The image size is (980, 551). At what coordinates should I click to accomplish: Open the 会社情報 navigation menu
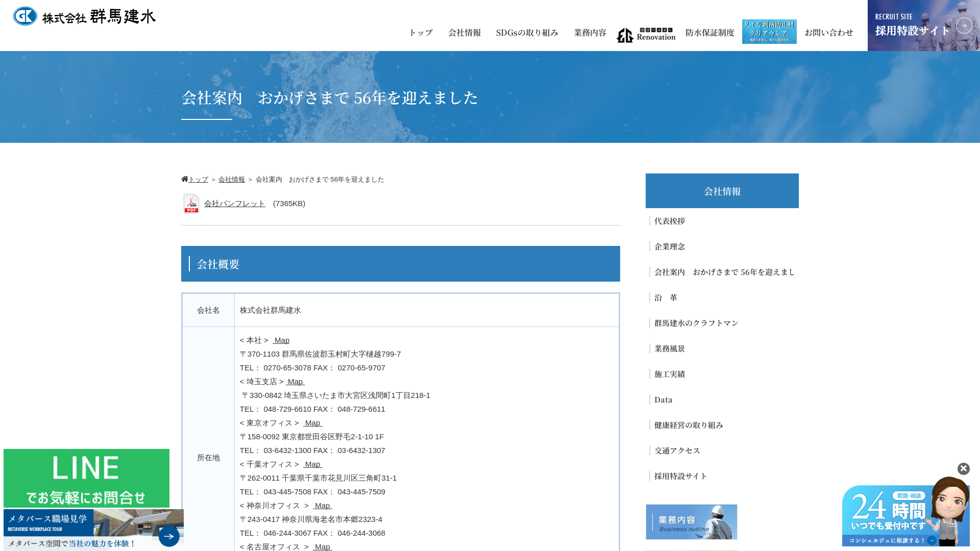(x=464, y=33)
